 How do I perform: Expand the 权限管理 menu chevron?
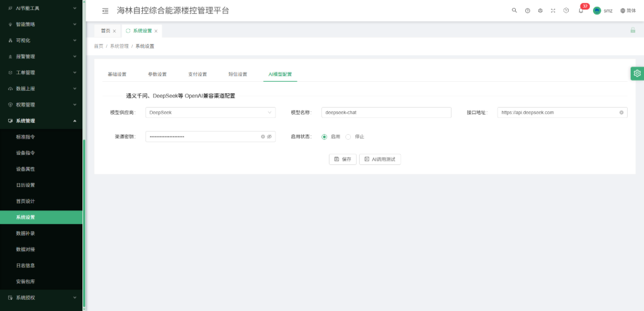pos(75,105)
